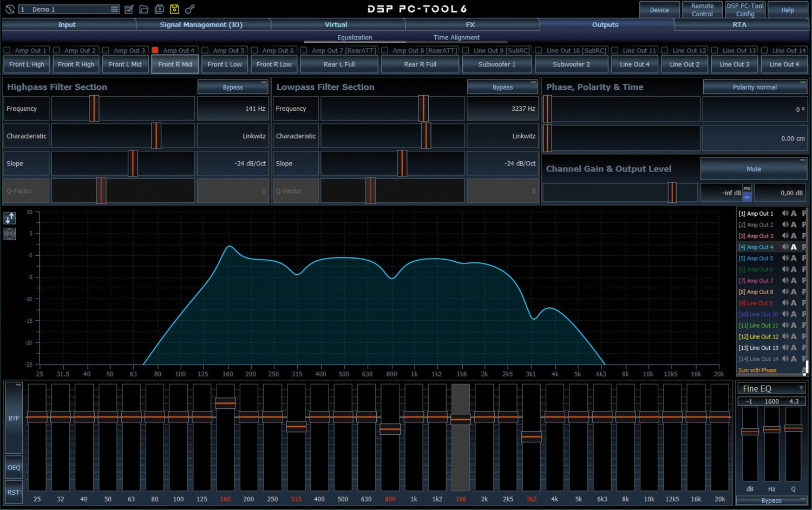
Task: Check the Line Out 14 checkbox
Action: pyautogui.click(x=764, y=50)
